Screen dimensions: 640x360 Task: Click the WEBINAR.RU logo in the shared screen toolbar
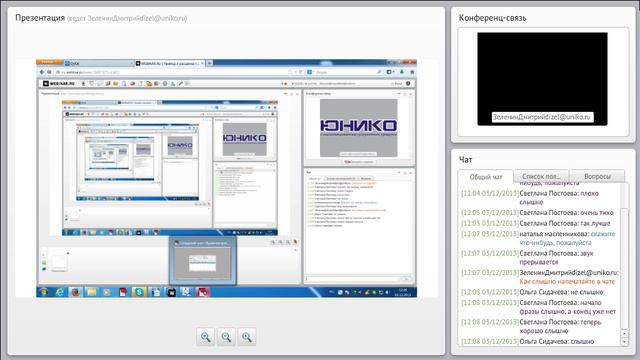click(59, 83)
